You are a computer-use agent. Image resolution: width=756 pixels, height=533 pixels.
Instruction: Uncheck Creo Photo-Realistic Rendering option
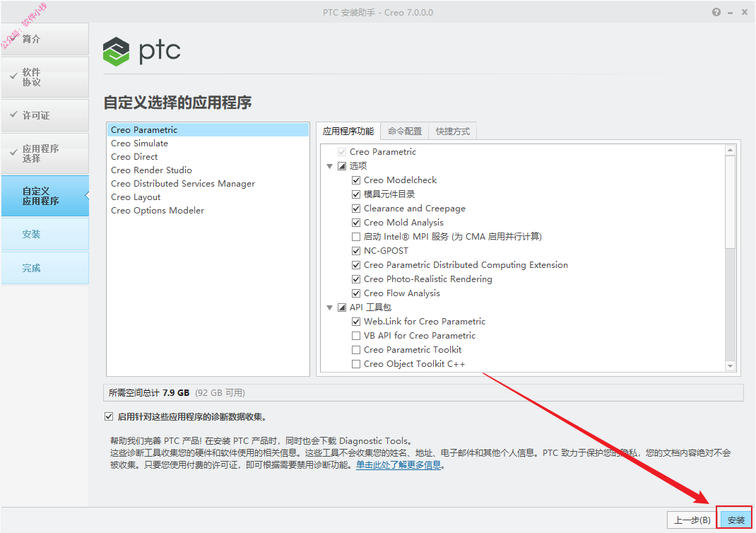point(356,279)
